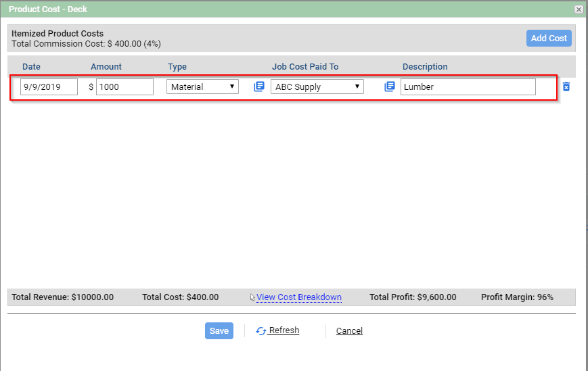This screenshot has width=588, height=371.
Task: Click the Save button
Action: (219, 330)
